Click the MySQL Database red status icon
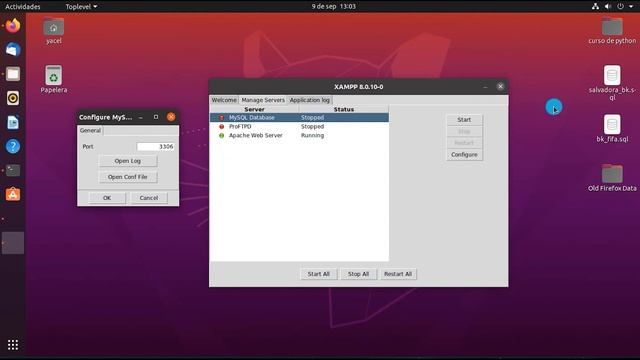The height and width of the screenshot is (360, 640). pyautogui.click(x=222, y=118)
